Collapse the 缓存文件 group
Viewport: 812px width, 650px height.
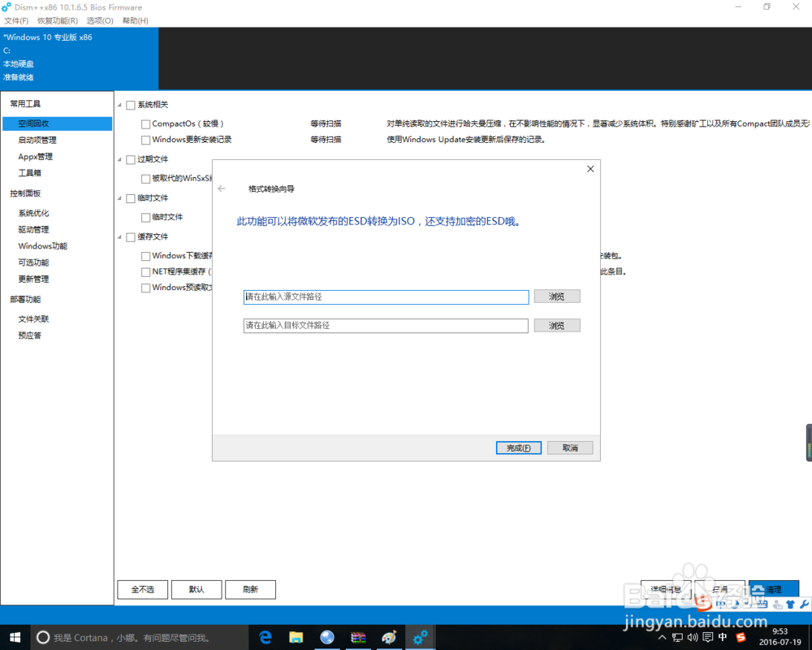point(119,237)
